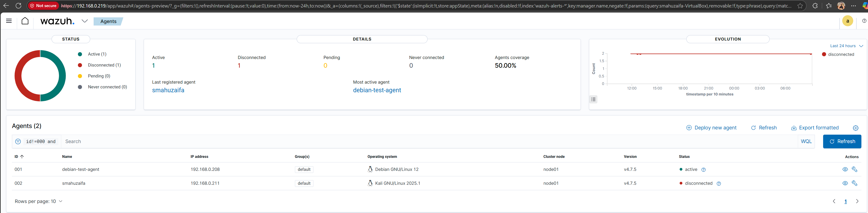Screen dimensions: 868x213
Task: Sort by the IP address column header
Action: coord(199,157)
